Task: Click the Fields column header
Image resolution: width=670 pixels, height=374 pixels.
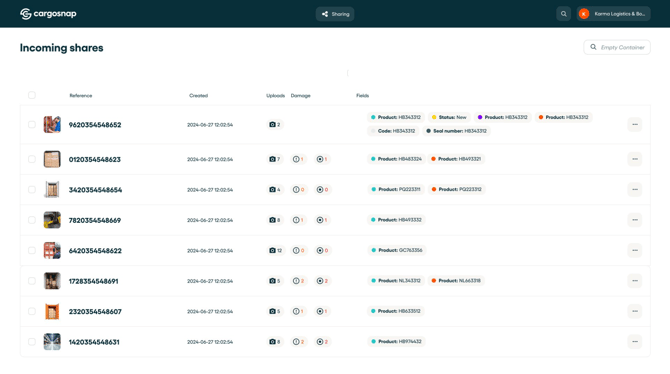Action: pos(362,95)
